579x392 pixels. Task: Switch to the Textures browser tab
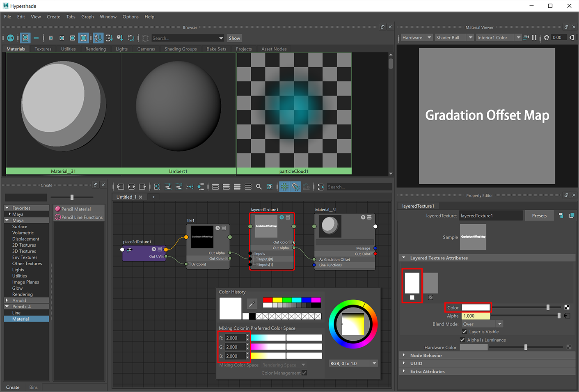click(43, 49)
